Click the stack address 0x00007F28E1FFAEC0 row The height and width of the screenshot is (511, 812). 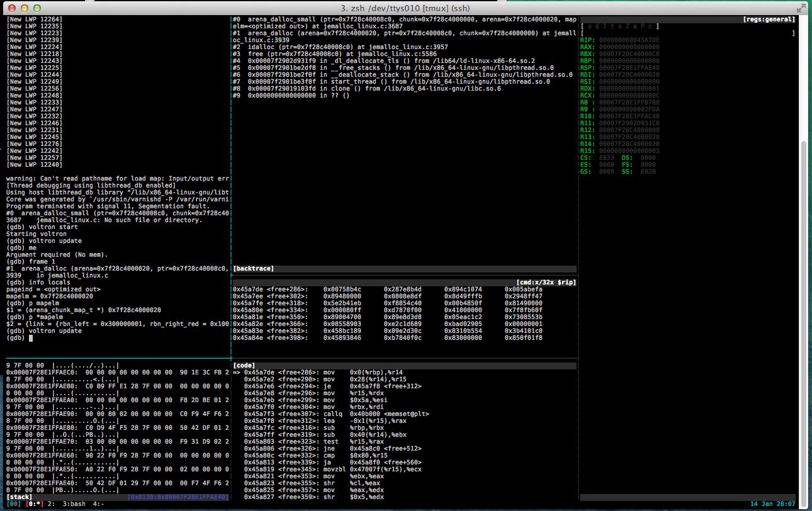[118, 372]
